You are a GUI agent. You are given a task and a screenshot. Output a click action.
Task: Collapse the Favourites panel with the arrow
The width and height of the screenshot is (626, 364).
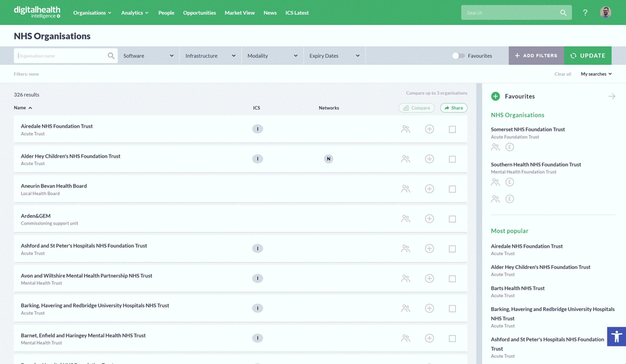coord(612,96)
